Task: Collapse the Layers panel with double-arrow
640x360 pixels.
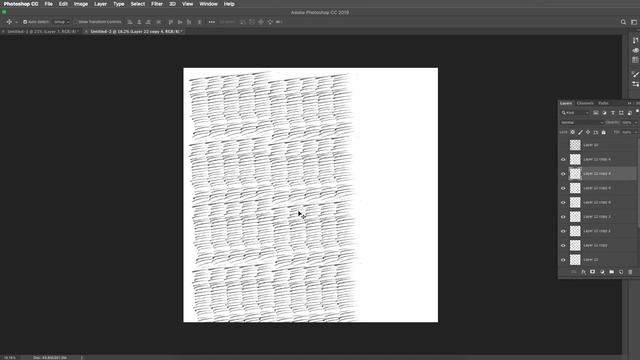Action: (x=629, y=103)
